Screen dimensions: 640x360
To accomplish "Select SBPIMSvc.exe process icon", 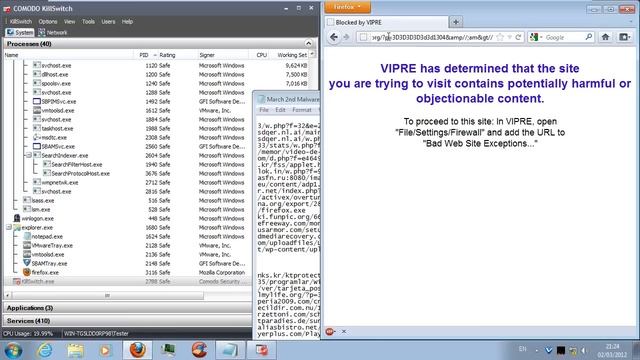I will (x=36, y=101).
